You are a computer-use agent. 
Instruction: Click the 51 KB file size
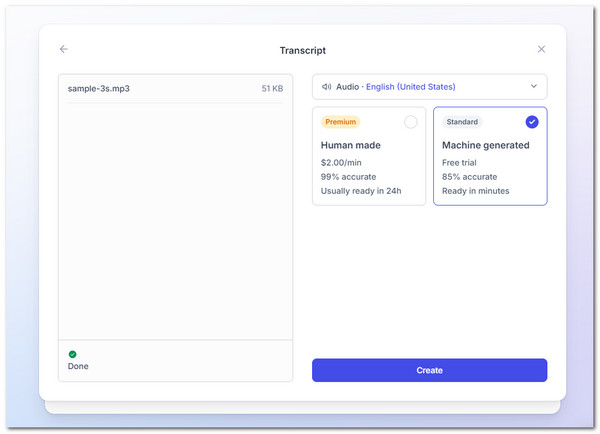click(272, 88)
